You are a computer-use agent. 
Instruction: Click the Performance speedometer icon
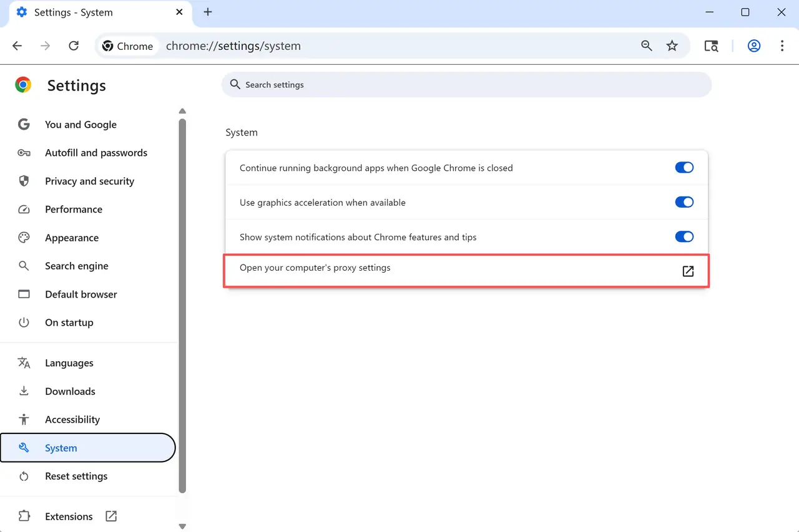(x=24, y=209)
